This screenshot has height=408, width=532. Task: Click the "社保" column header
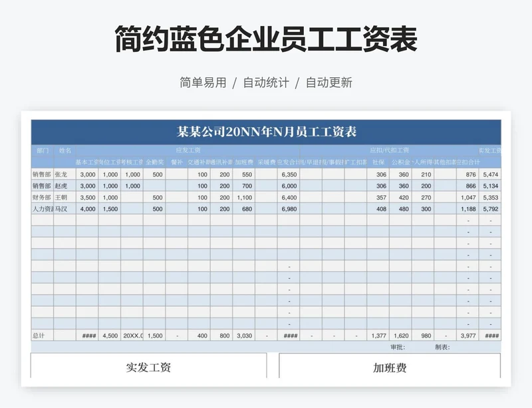(x=378, y=162)
